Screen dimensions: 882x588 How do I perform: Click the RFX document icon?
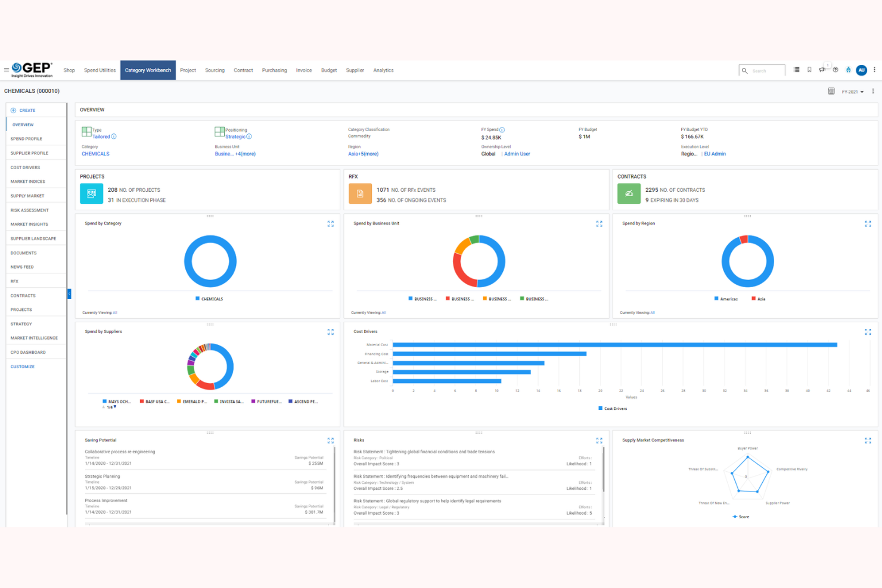coord(360,193)
